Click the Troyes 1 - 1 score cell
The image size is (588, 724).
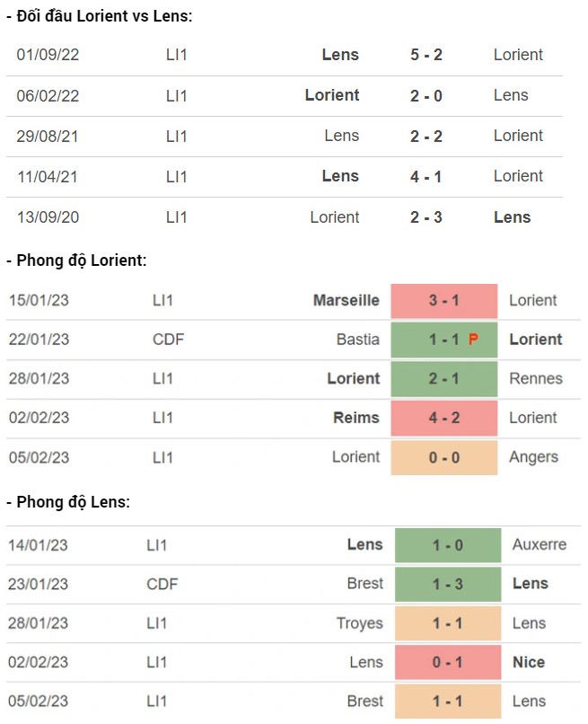448,623
